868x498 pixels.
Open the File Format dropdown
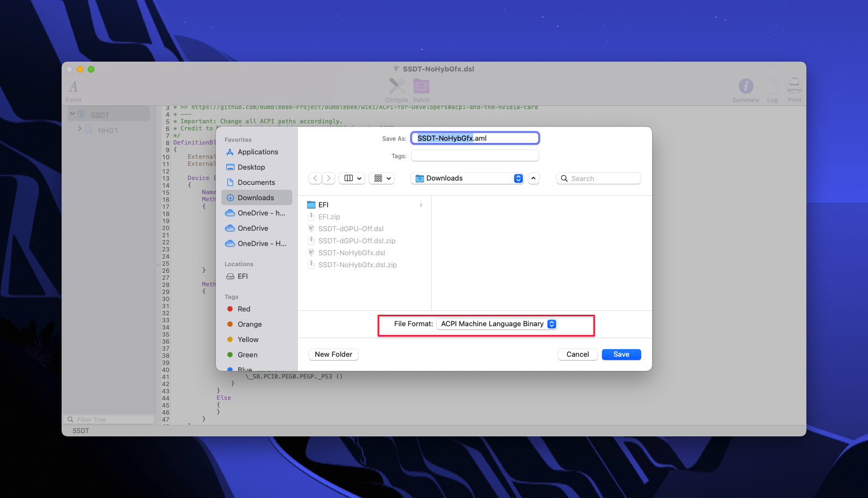coord(496,324)
